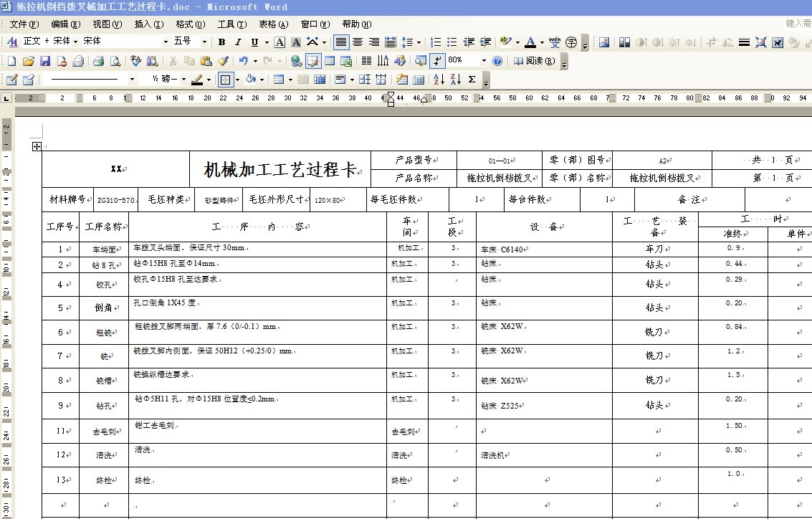Click AutoSum sigma icon
This screenshot has height=519, width=812.
(472, 80)
